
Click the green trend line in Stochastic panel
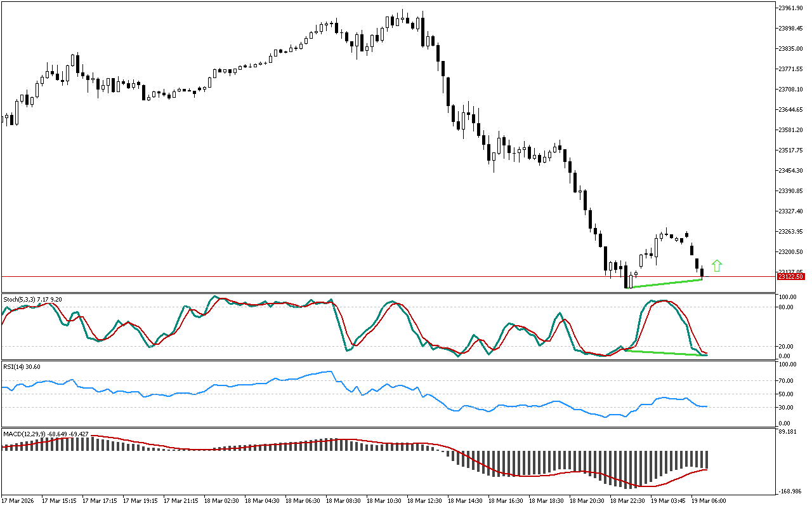coord(665,353)
